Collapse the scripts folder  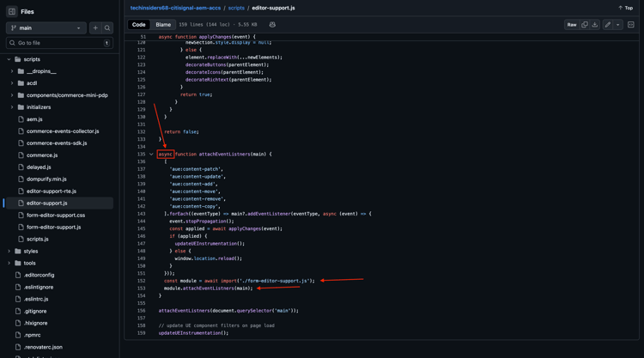(9, 59)
